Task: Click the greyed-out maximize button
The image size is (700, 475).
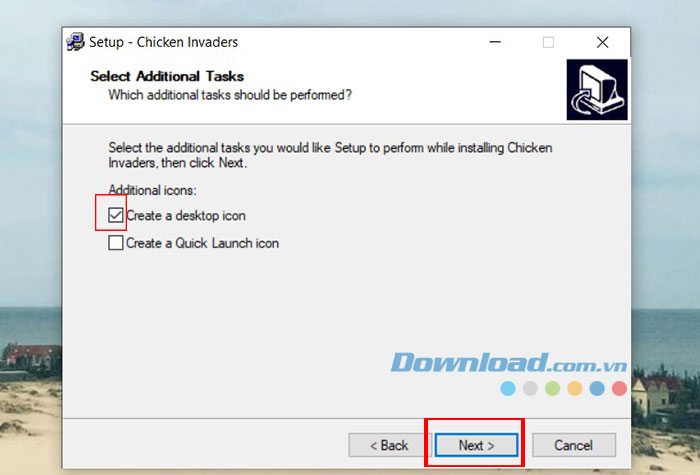Action: pos(548,42)
